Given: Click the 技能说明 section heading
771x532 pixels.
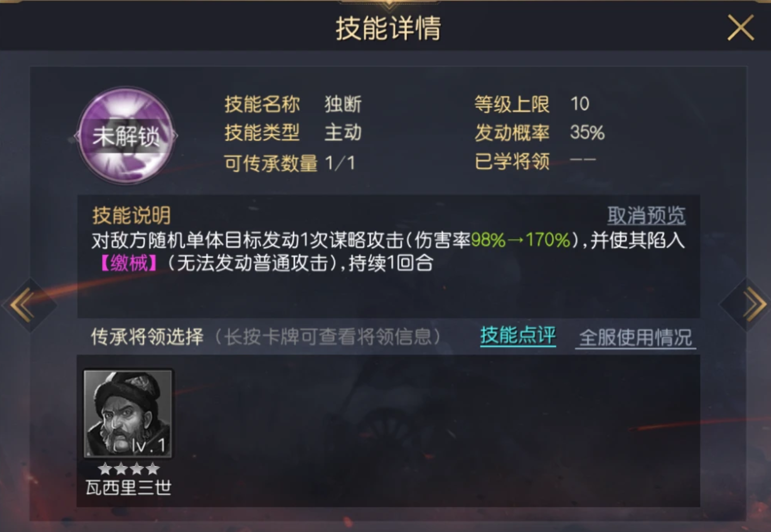Looking at the screenshot, I should (x=132, y=215).
